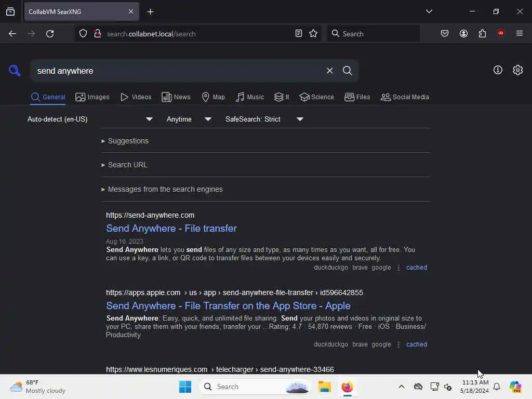Switch to the Map category tab
This screenshot has height=399, width=532.
coord(213,97)
